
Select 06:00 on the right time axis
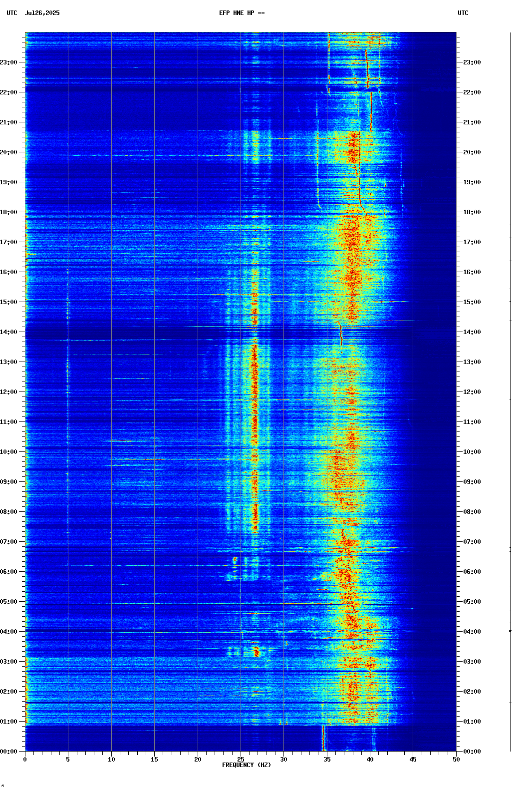coord(472,572)
